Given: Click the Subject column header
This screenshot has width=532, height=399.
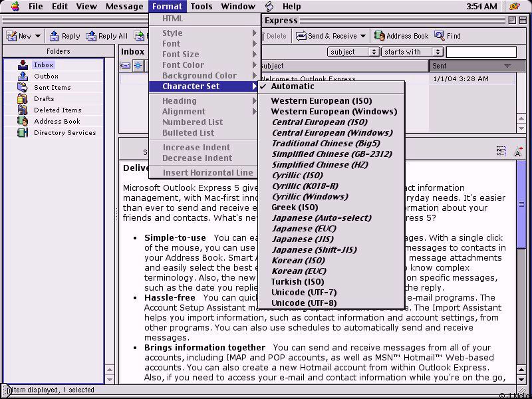Looking at the screenshot, I should pyautogui.click(x=343, y=66).
